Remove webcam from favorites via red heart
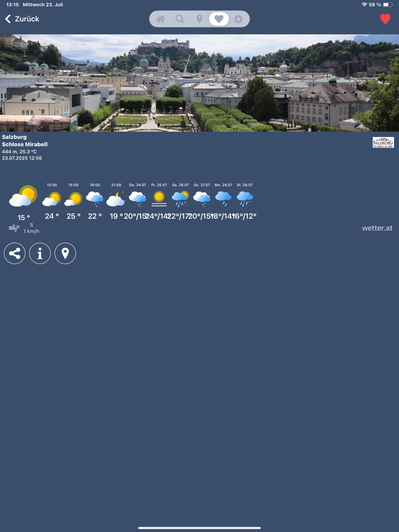The width and height of the screenshot is (399, 532). pos(385,19)
